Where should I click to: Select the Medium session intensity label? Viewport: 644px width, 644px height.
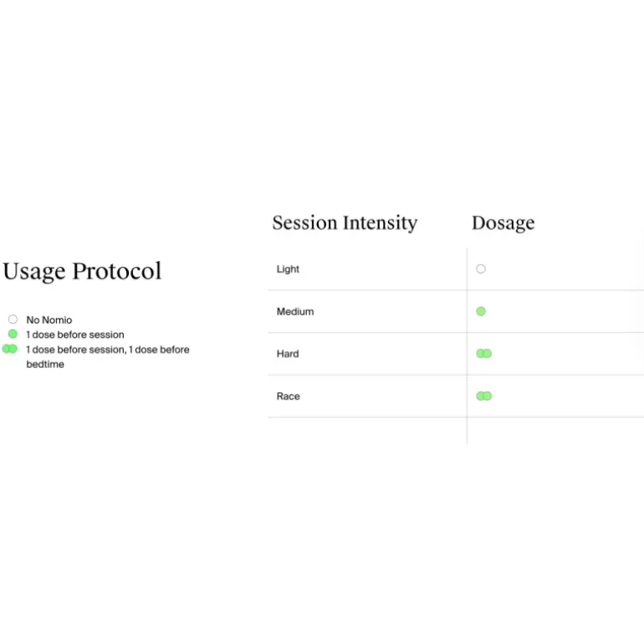[x=295, y=312]
